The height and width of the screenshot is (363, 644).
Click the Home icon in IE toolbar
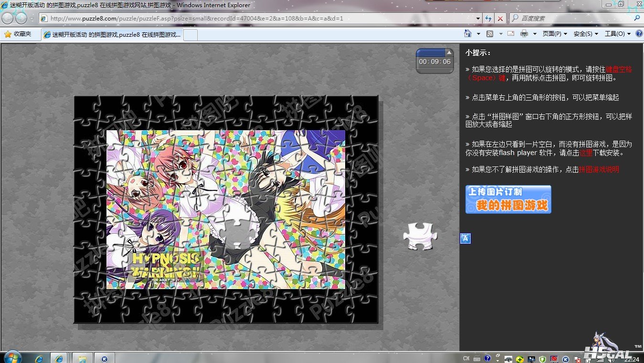point(468,34)
